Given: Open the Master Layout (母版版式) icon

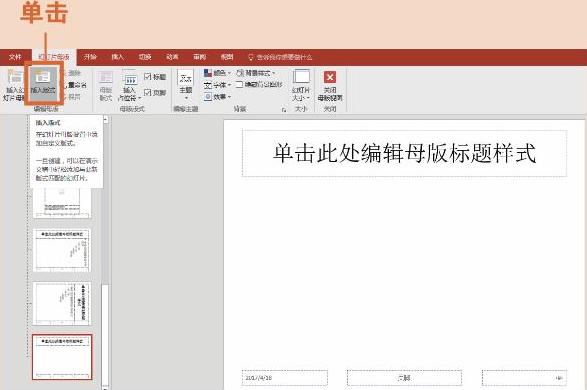Looking at the screenshot, I should point(106,77).
